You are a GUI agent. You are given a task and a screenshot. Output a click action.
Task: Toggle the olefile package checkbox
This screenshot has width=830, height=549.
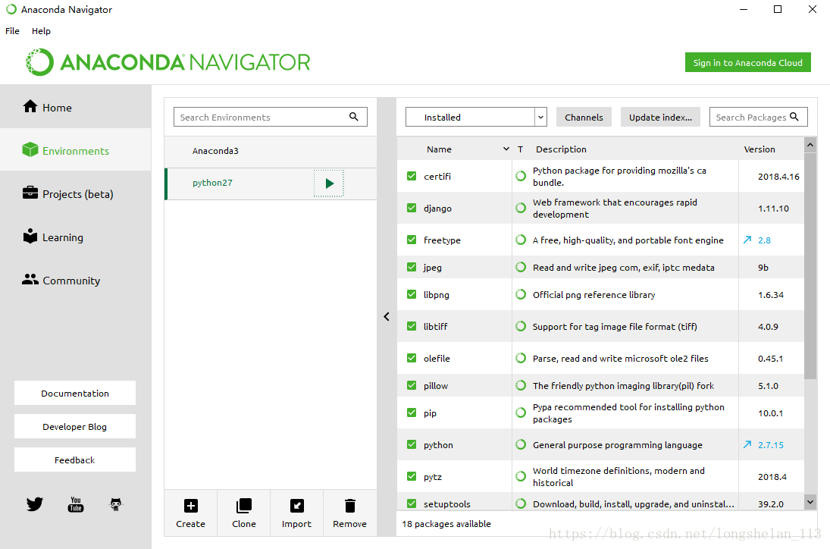(x=411, y=358)
